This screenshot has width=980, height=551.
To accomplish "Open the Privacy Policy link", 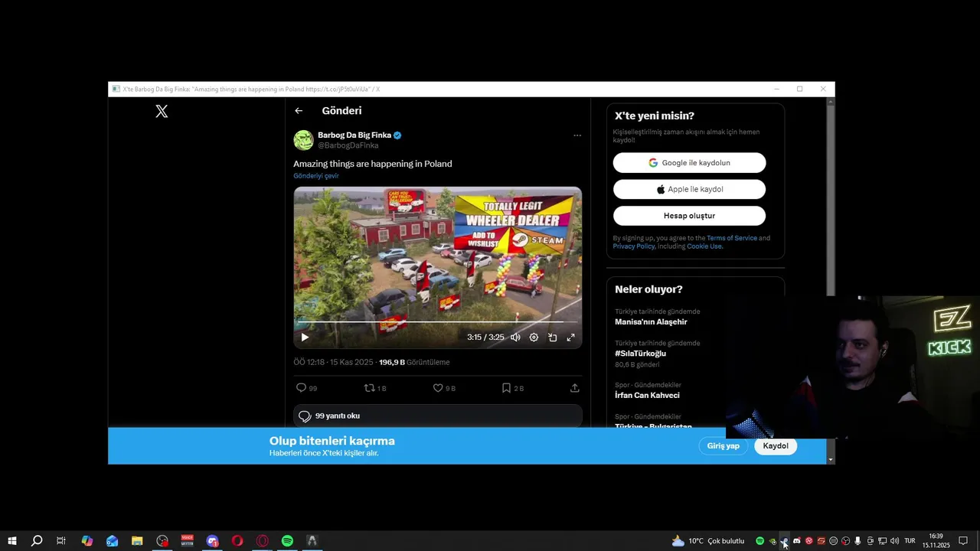I will point(634,246).
